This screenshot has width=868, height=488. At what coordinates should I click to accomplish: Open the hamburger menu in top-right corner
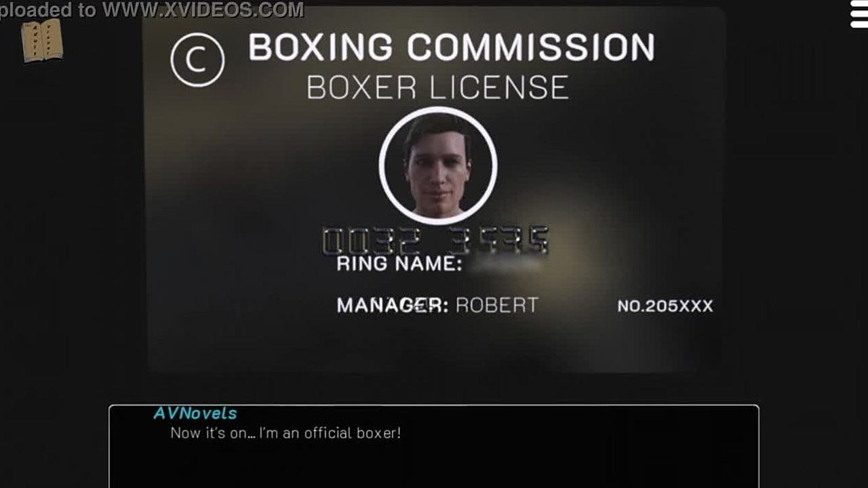click(x=860, y=15)
